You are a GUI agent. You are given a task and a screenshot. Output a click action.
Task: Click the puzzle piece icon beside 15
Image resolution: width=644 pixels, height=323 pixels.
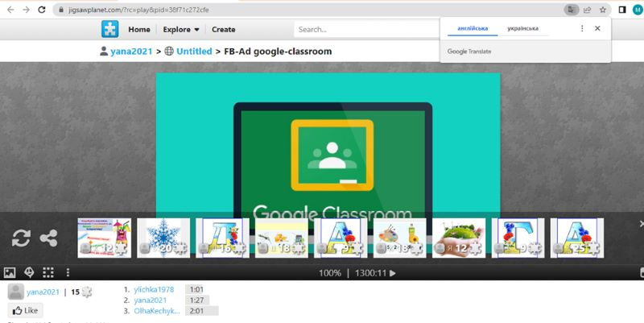coord(87,292)
